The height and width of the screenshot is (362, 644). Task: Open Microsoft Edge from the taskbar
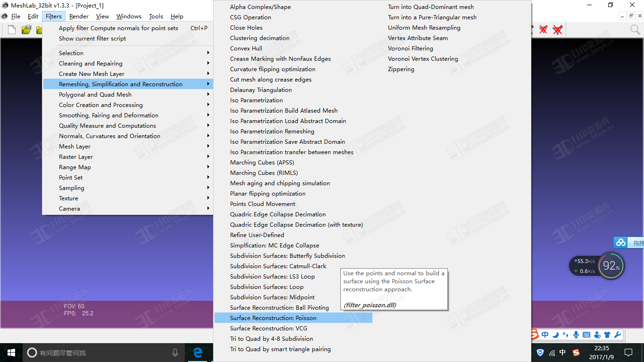point(198,353)
